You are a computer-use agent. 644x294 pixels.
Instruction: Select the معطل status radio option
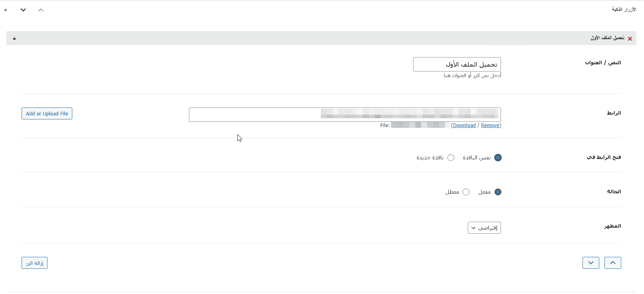click(466, 192)
